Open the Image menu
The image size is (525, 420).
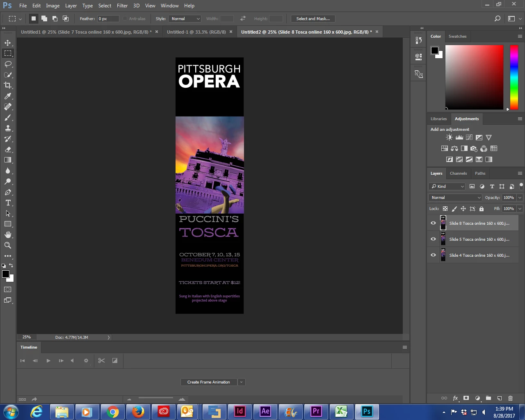[x=52, y=6]
